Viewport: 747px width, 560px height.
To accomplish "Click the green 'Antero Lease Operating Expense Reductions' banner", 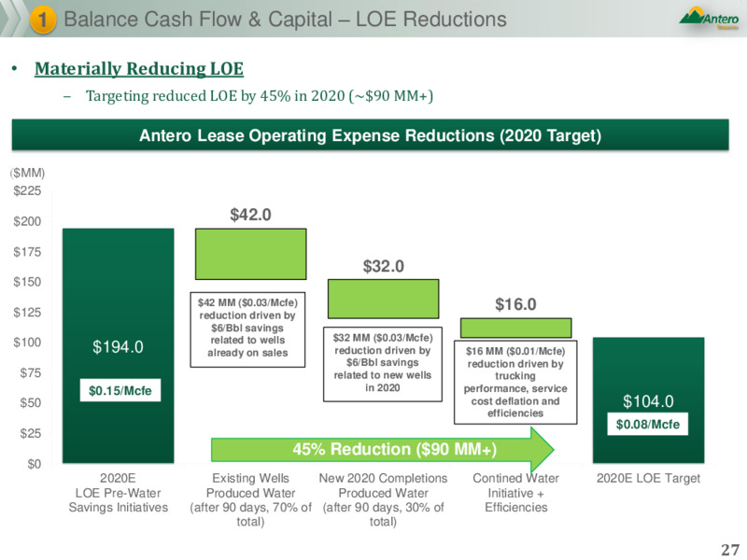I will (370, 135).
